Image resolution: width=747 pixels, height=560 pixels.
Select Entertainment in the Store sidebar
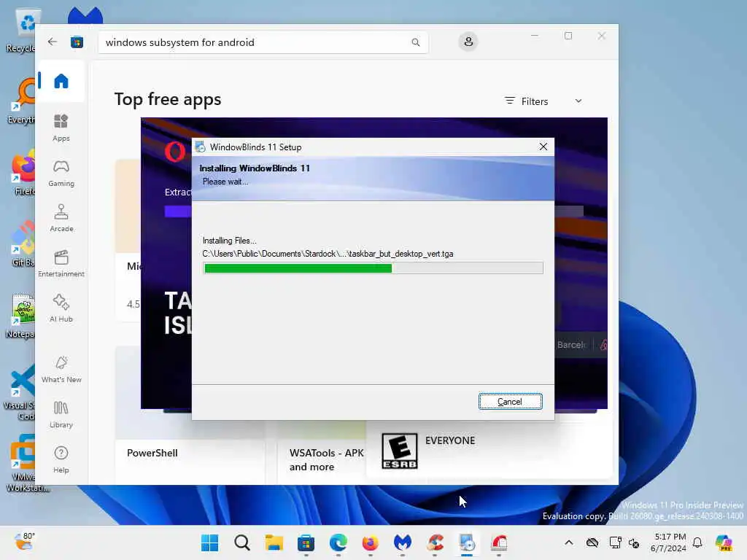(61, 263)
